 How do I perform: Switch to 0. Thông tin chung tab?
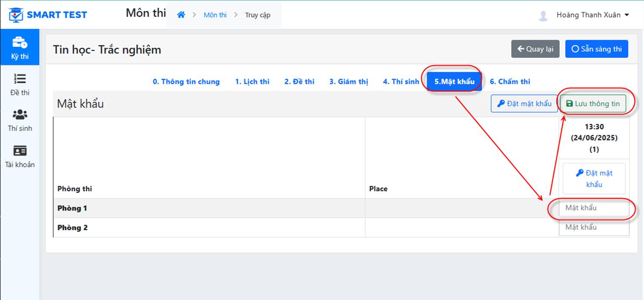click(186, 81)
